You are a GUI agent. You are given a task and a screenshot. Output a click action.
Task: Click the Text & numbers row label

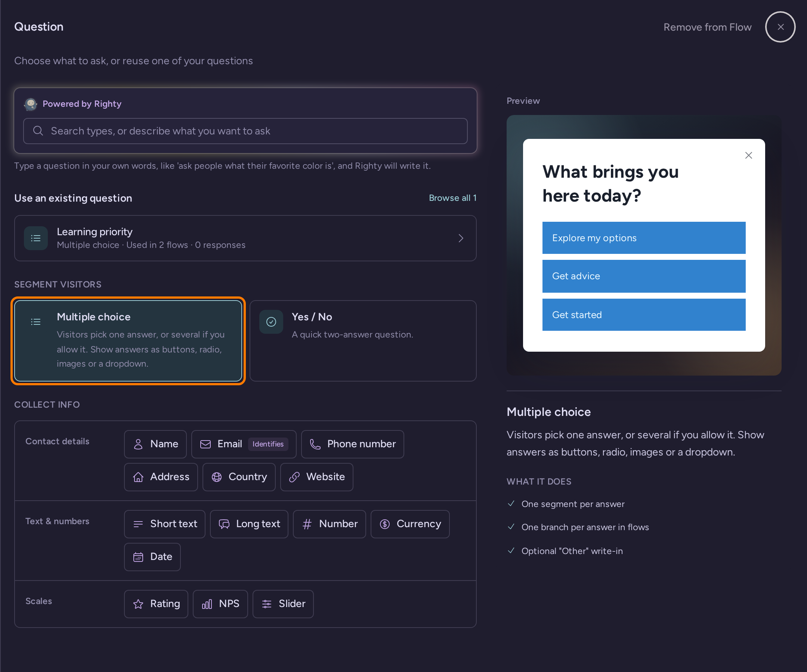click(x=57, y=522)
